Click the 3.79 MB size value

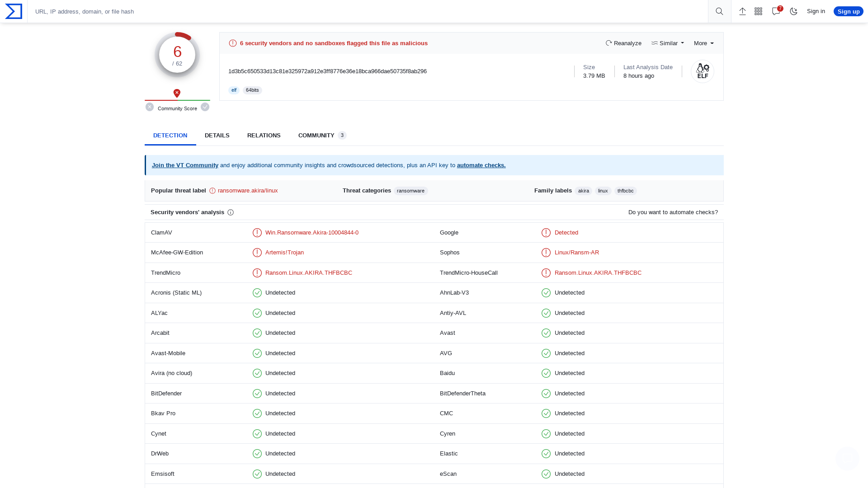[594, 76]
